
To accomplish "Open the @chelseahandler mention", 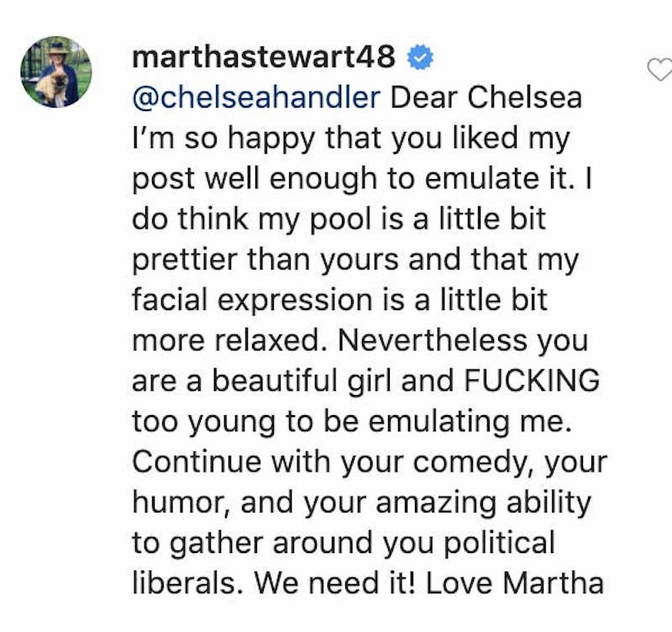I will click(256, 97).
